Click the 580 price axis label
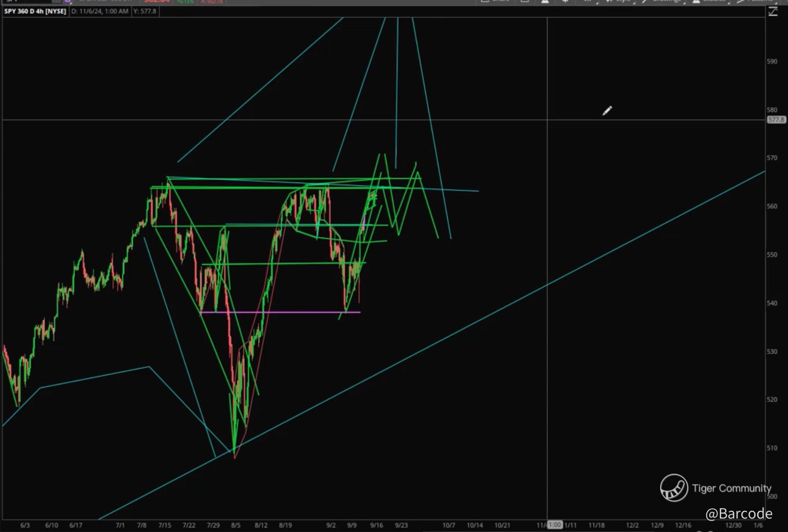 click(x=772, y=110)
